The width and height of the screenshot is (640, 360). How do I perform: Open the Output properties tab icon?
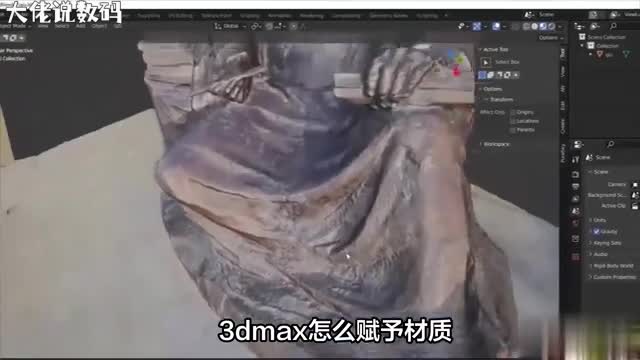click(576, 187)
